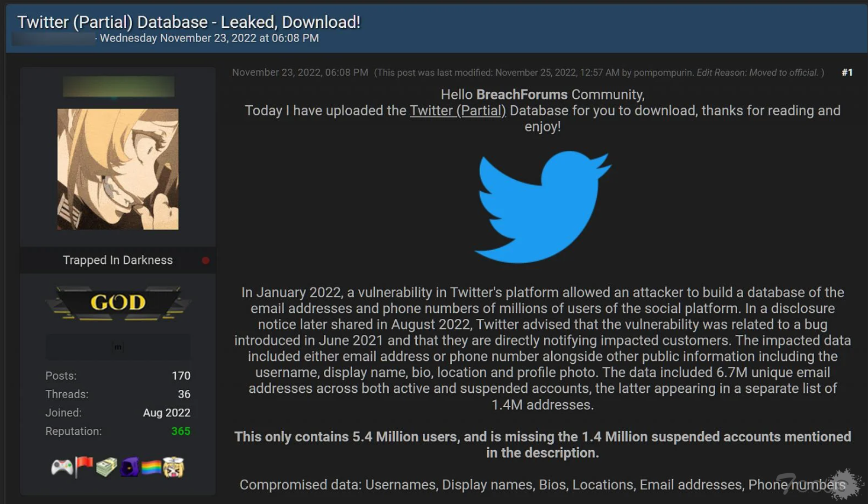Click the red offline status dot
868x504 pixels.
[205, 260]
